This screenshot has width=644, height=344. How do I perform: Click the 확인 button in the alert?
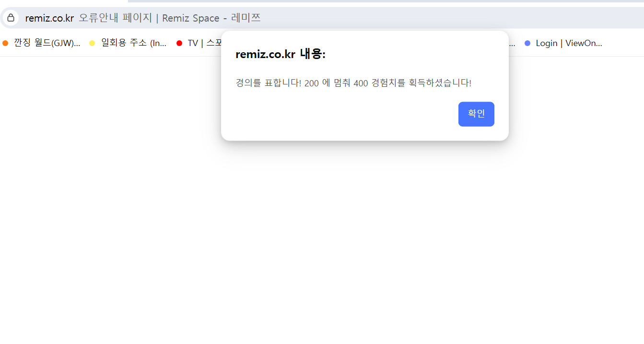(x=476, y=114)
